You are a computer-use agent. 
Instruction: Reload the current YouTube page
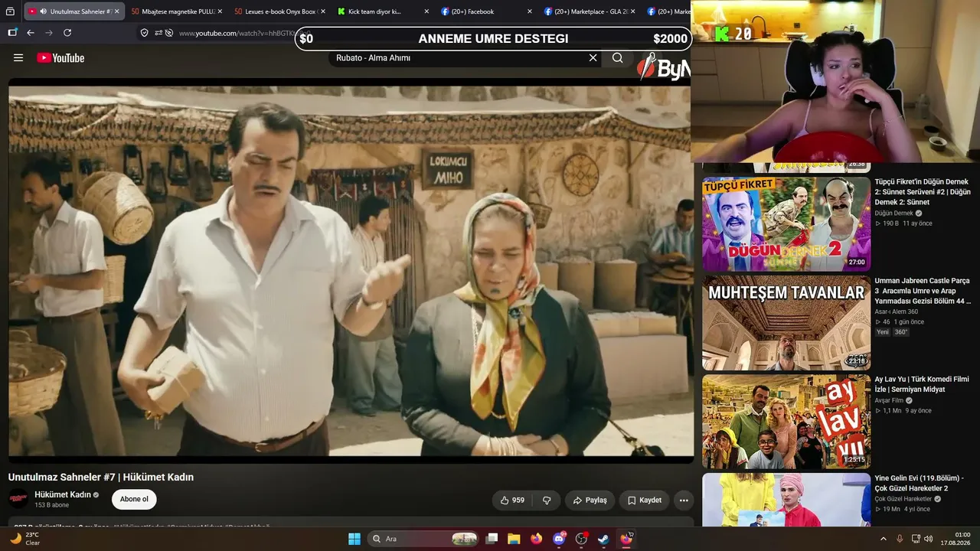[x=67, y=33]
